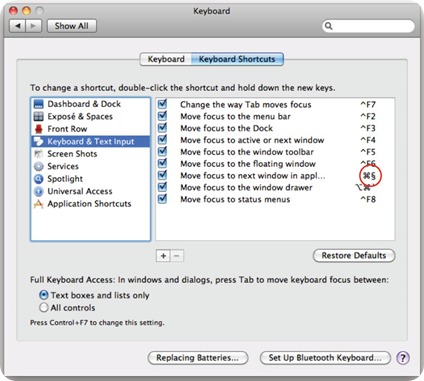Click the magnifying glass in search field

pyautogui.click(x=328, y=26)
